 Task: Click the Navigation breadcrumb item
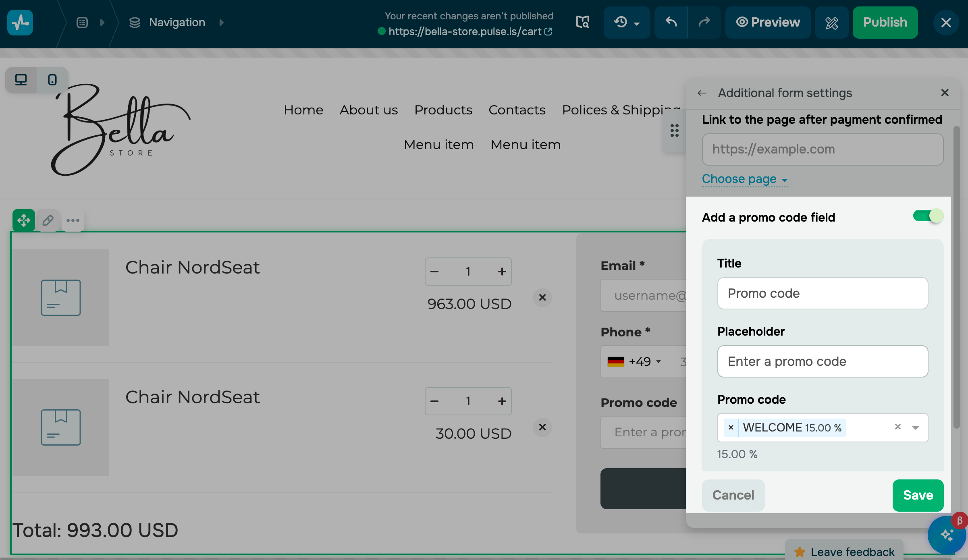(177, 22)
